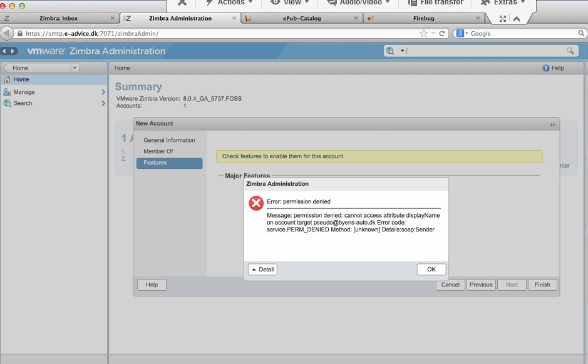This screenshot has width=588, height=364.
Task: Select Home in the navigation sidebar
Action: [x=54, y=79]
